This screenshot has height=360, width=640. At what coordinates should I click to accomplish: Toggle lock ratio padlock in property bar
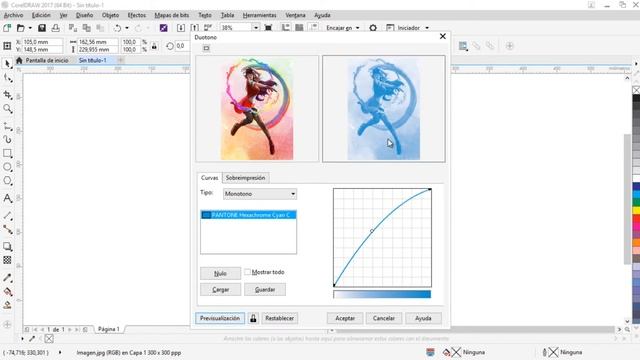154,46
